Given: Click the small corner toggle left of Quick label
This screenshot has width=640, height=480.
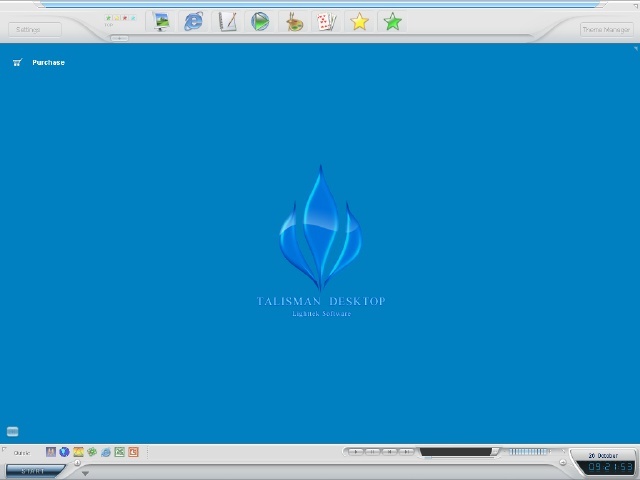Looking at the screenshot, I should click(4, 449).
